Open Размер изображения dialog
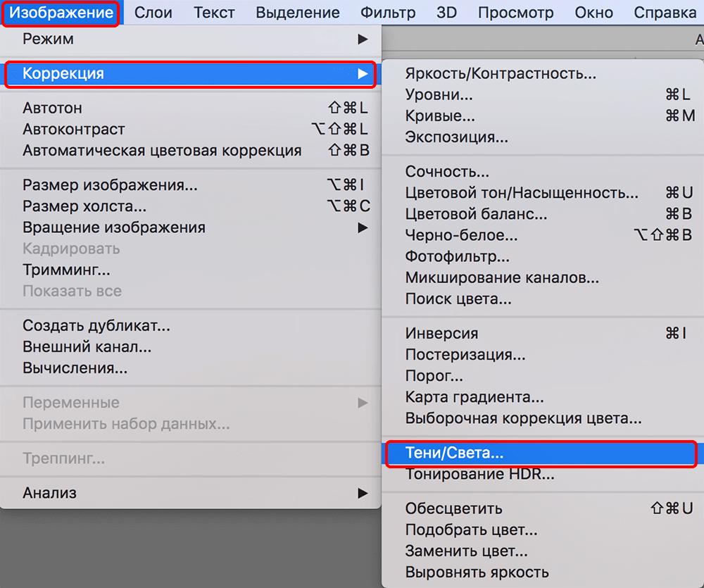704x588 pixels. (x=110, y=185)
